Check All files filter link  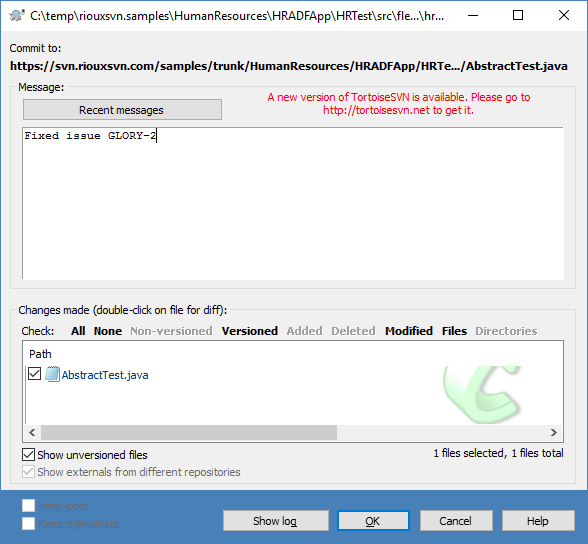[78, 331]
